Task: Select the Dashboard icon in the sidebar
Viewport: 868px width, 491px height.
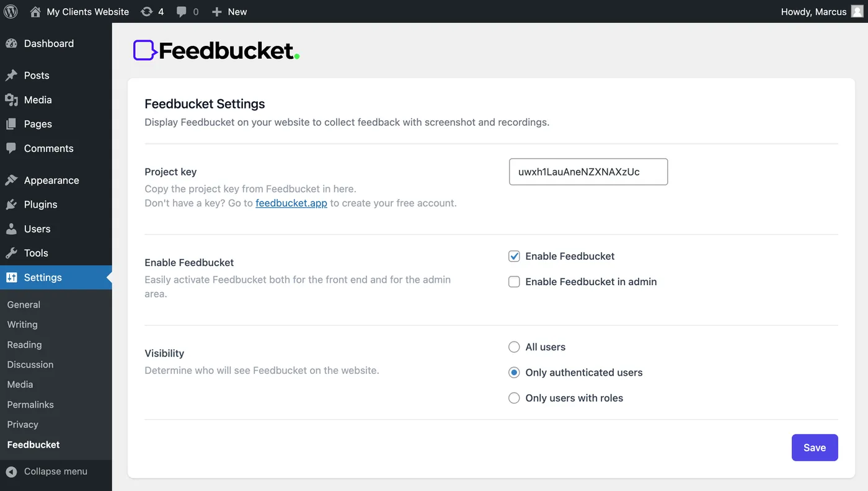Action: pyautogui.click(x=12, y=43)
